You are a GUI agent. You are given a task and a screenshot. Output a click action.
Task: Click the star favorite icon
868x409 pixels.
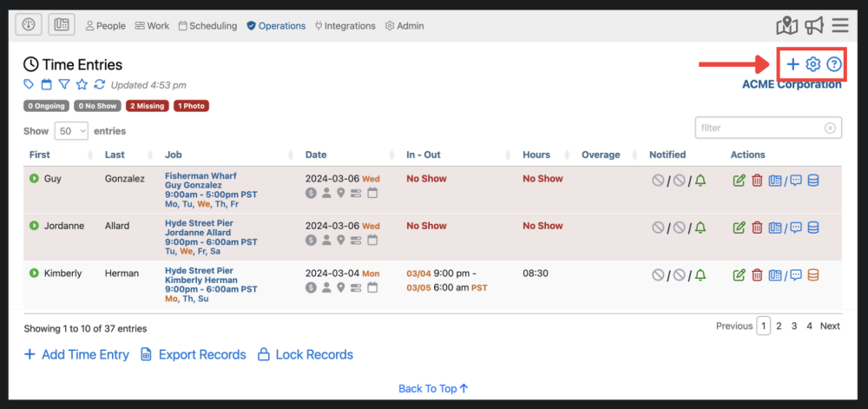pyautogui.click(x=82, y=84)
